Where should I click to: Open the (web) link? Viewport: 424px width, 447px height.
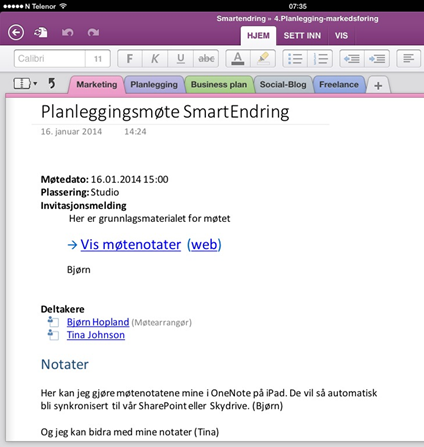pyautogui.click(x=204, y=245)
